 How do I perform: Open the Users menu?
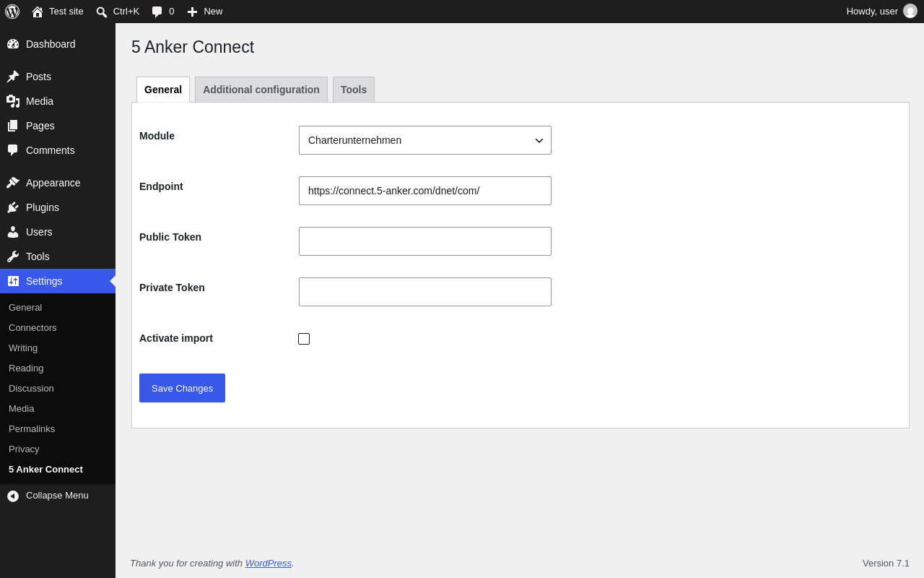58,232
